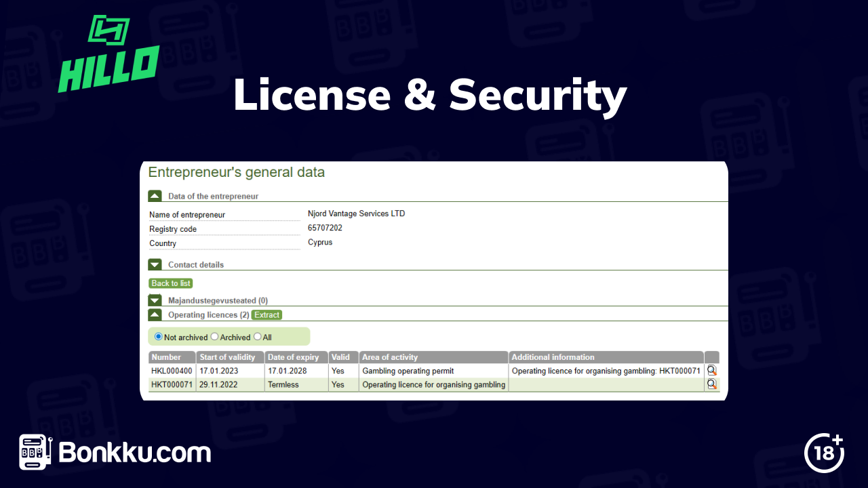The height and width of the screenshot is (488, 868).
Task: Click the Bonkku.com text
Action: 135,452
